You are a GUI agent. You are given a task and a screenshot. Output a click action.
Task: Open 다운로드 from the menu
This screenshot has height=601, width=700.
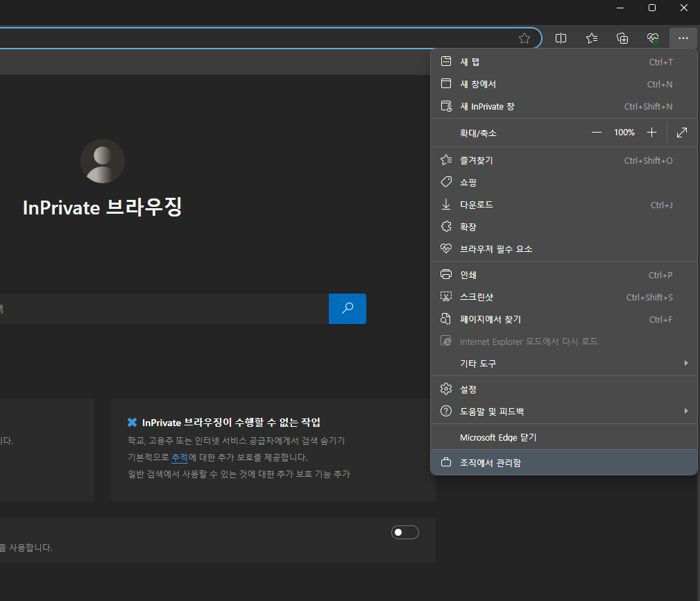tap(563, 205)
